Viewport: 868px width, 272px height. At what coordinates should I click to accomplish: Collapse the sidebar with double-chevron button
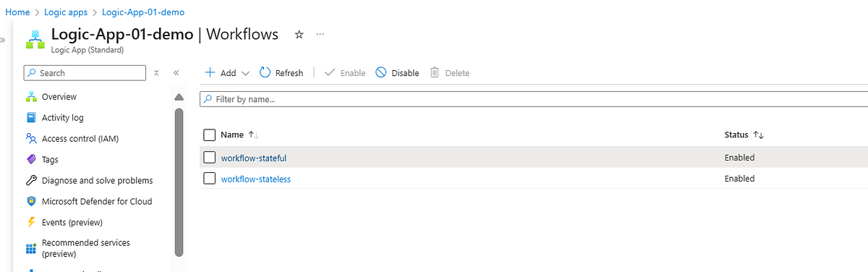[x=176, y=73]
